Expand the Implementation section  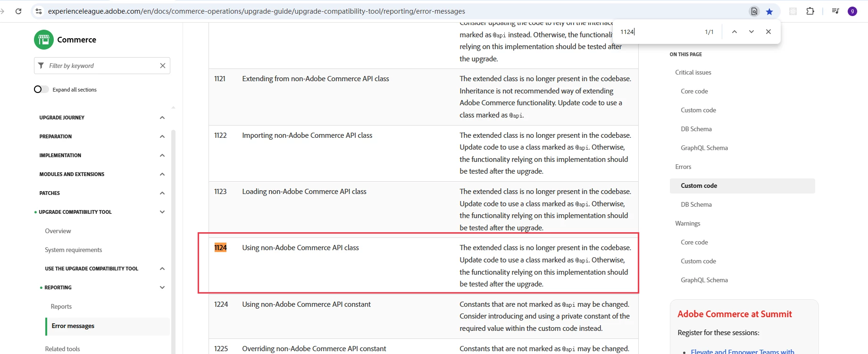[162, 155]
